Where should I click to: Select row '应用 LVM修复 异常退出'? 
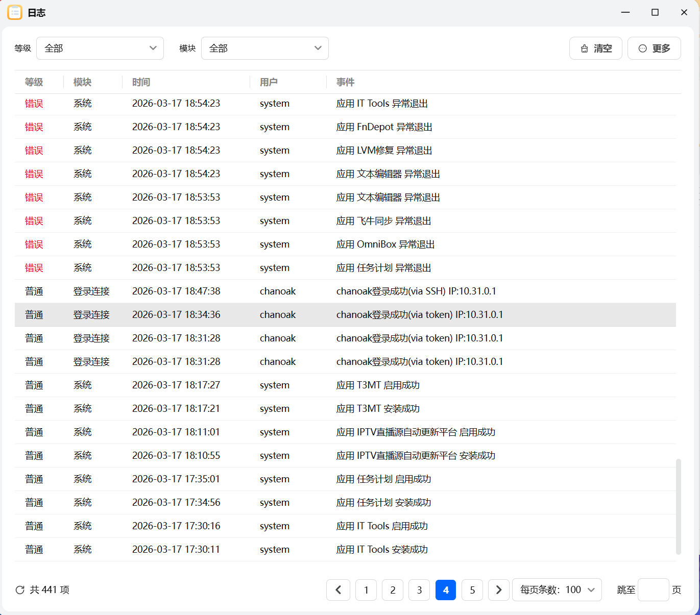345,151
